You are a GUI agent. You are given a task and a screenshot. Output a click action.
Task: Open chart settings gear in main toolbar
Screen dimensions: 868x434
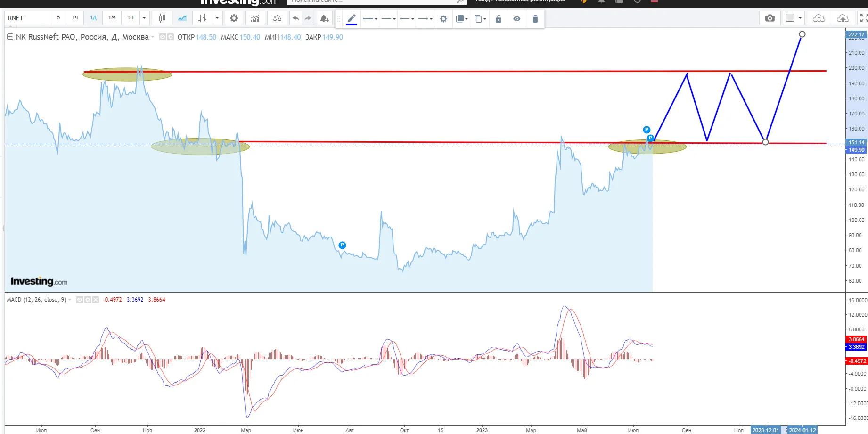click(x=234, y=18)
